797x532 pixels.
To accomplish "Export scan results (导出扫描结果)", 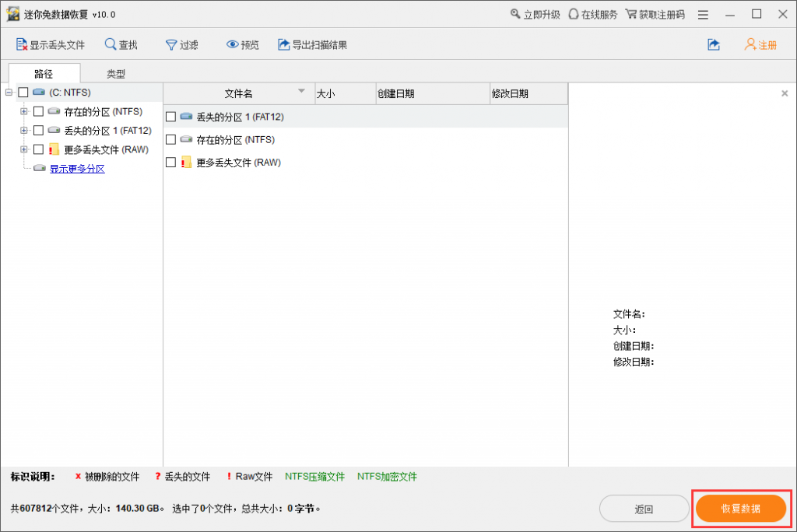I will click(312, 44).
